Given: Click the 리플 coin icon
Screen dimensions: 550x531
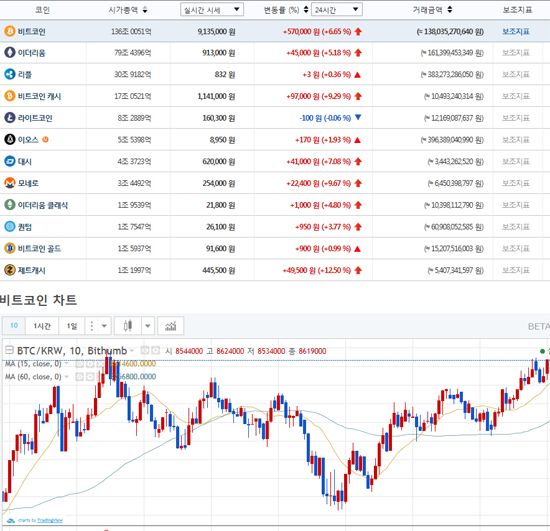Looking at the screenshot, I should (x=10, y=74).
